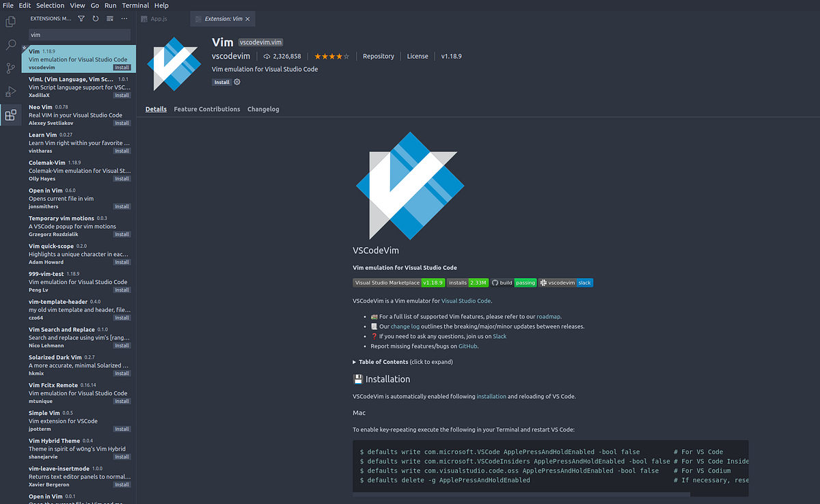The width and height of the screenshot is (820, 504).
Task: Open the Explorer view in the activity bar
Action: [x=10, y=22]
